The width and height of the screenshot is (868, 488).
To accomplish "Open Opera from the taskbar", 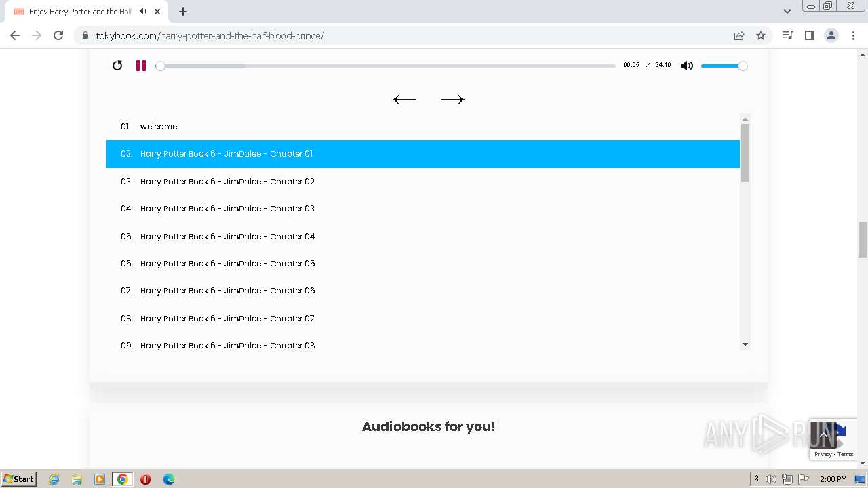I will 146,479.
